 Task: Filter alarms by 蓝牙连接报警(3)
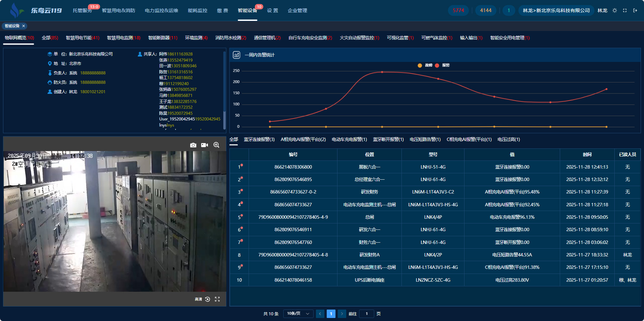pos(259,139)
